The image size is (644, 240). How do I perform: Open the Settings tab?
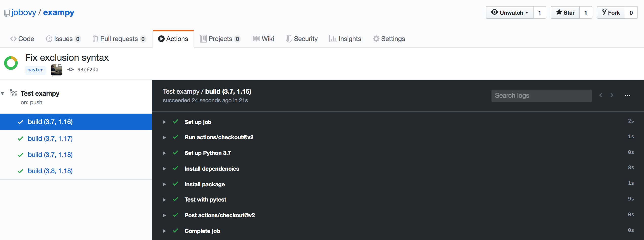[389, 39]
